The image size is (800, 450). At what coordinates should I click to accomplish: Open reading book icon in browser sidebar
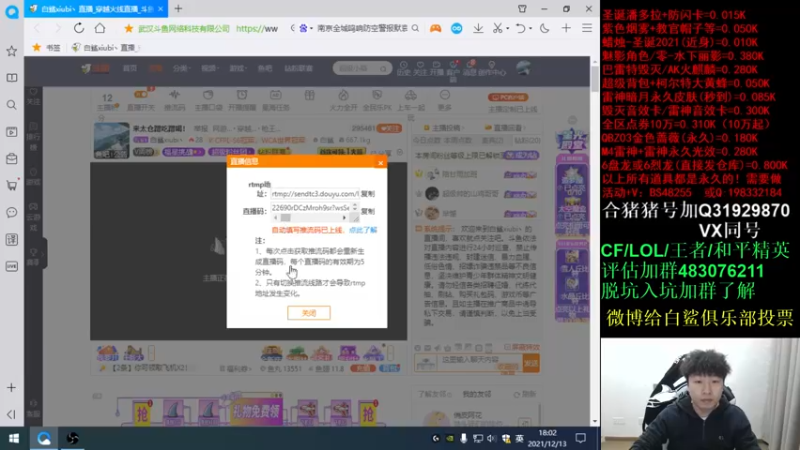[11, 78]
